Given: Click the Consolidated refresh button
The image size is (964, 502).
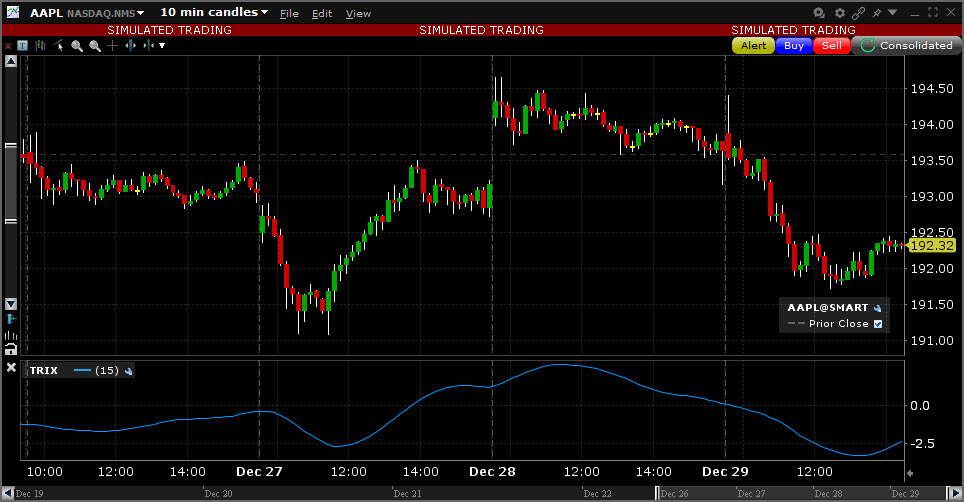Looking at the screenshot, I should pos(907,45).
